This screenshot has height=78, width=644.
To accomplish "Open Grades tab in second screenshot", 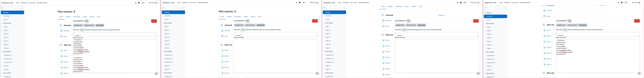I will (x=246, y=17).
